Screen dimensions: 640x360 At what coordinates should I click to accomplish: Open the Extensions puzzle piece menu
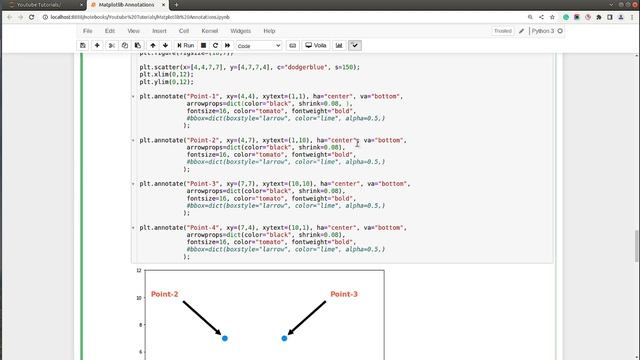[599, 17]
